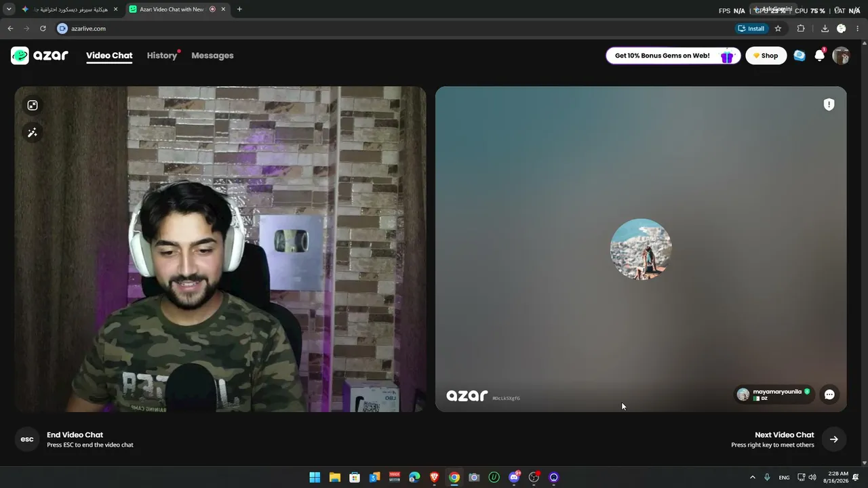The width and height of the screenshot is (868, 488).
Task: Install the Azar web app
Action: tap(751, 28)
